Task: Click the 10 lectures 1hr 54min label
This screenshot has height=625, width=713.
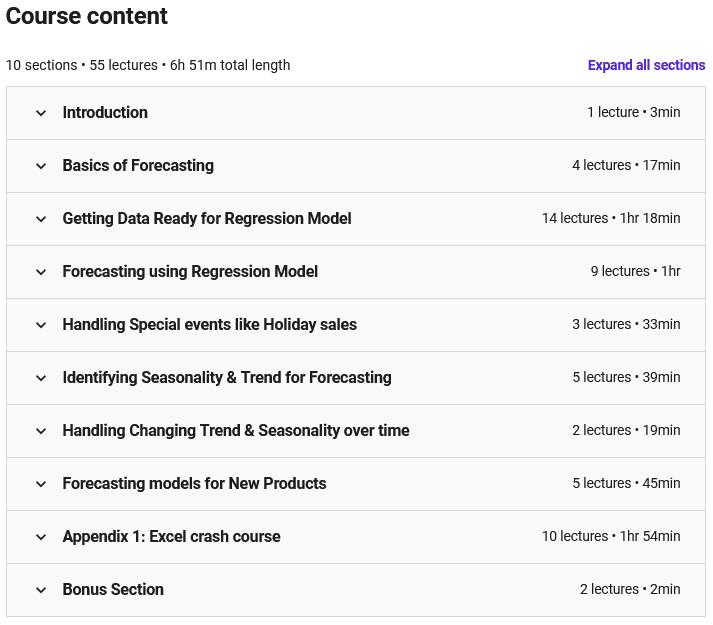Action: (x=611, y=536)
